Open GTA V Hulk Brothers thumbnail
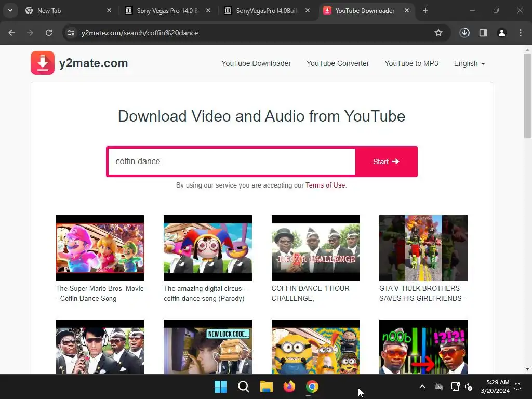This screenshot has height=399, width=532. coord(423,248)
